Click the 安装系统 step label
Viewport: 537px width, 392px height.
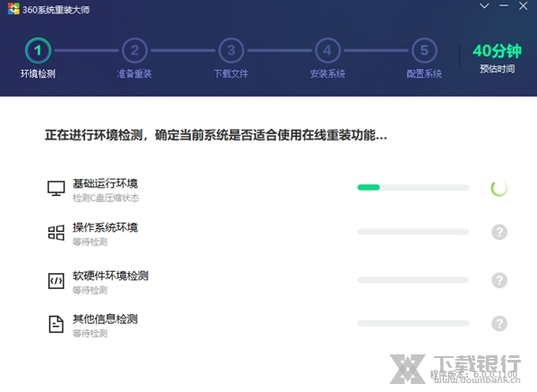point(328,73)
